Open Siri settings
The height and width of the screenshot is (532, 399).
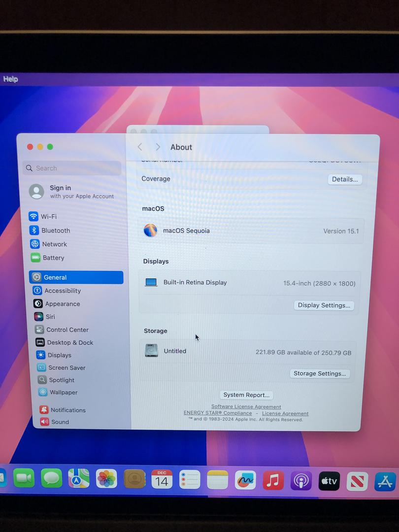pyautogui.click(x=44, y=317)
